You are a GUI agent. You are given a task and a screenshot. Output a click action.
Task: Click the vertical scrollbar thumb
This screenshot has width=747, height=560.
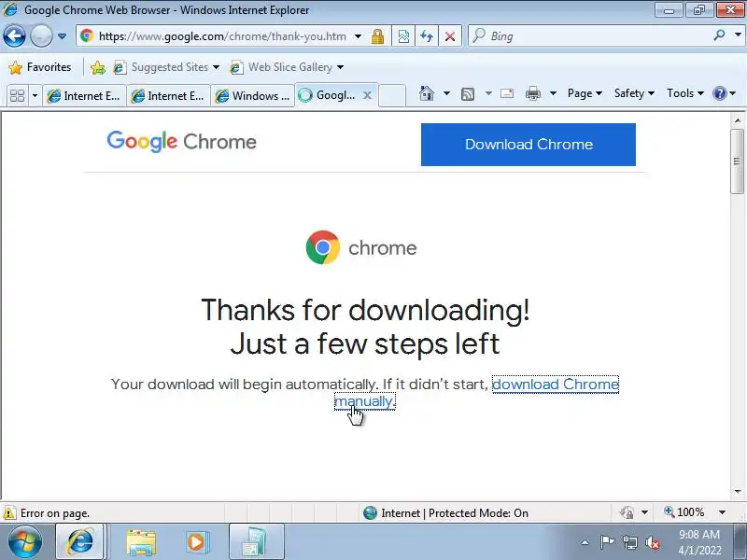738,161
